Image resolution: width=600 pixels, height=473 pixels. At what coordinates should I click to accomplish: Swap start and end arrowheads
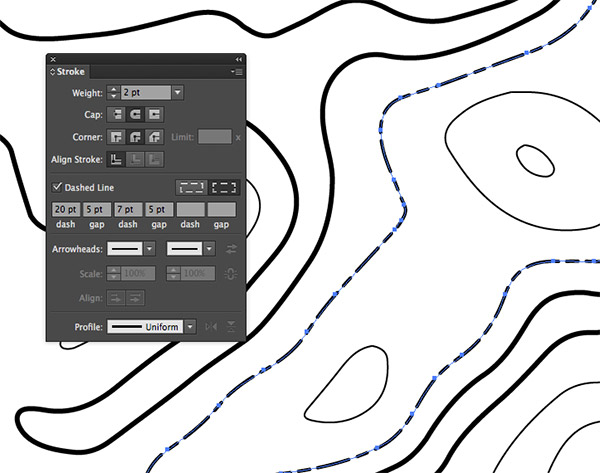231,249
